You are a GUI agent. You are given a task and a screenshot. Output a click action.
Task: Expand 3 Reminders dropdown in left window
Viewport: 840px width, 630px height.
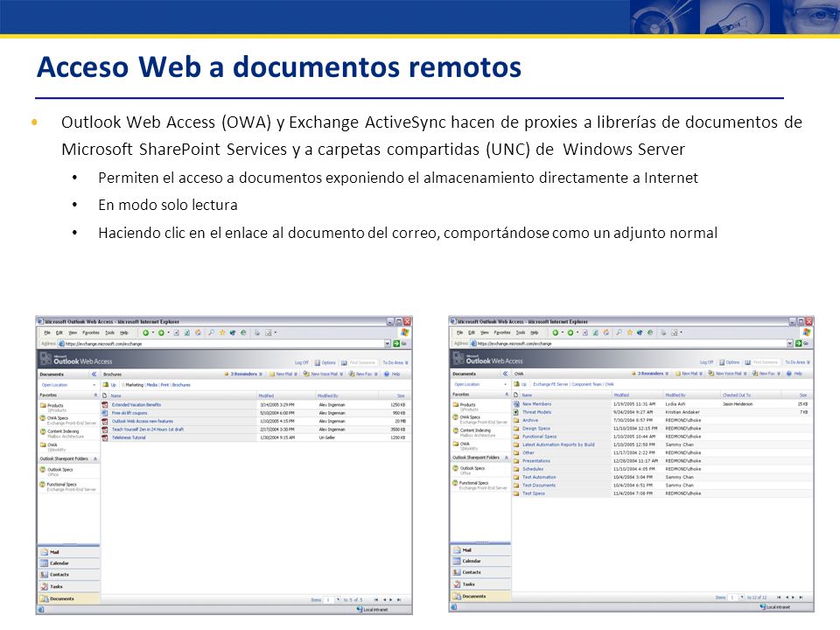261,374
